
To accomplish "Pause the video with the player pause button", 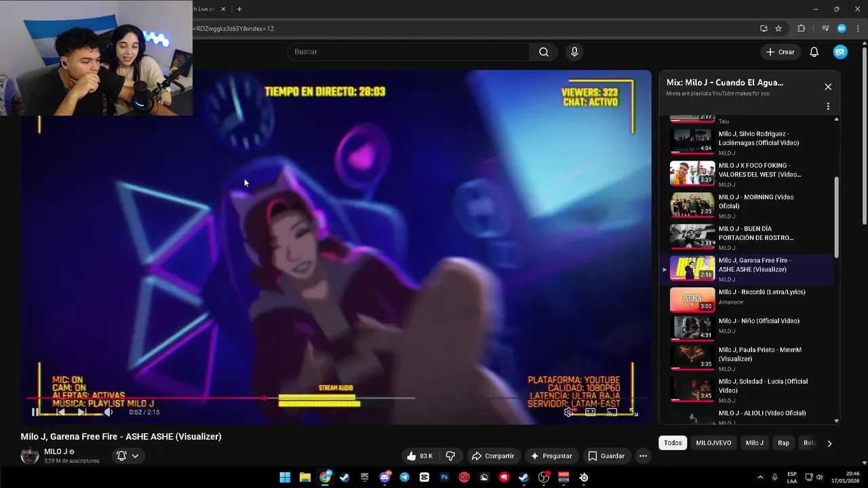I will 35,412.
